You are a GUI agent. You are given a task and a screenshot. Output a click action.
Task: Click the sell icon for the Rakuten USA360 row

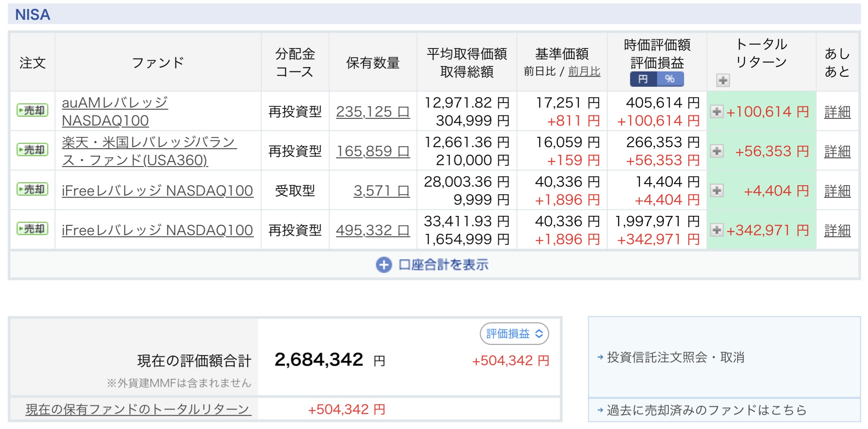(x=32, y=150)
